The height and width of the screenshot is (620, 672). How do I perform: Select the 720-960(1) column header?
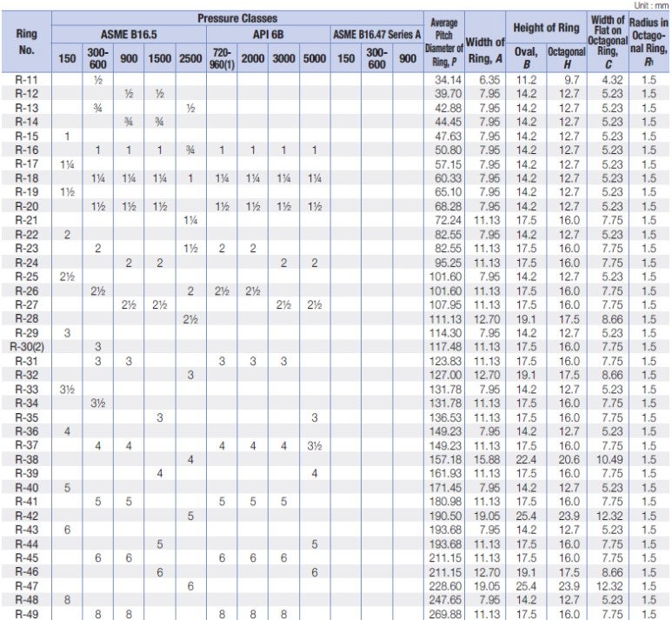coord(222,58)
